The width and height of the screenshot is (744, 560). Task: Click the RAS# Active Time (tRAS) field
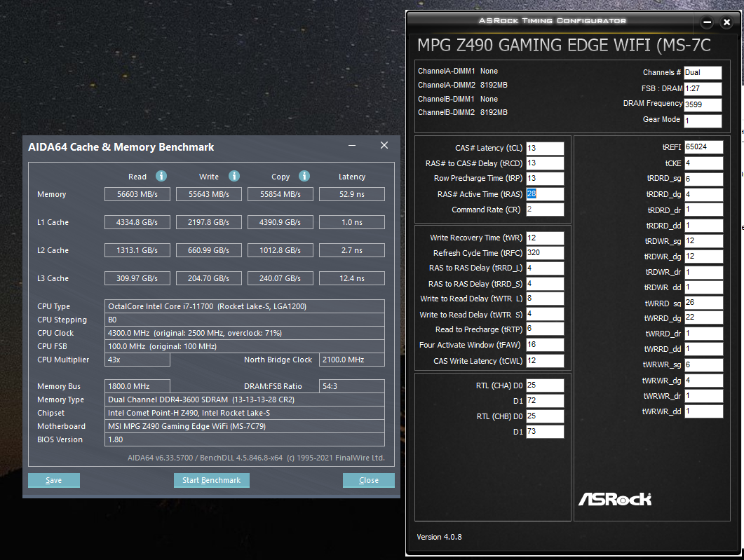click(x=545, y=194)
